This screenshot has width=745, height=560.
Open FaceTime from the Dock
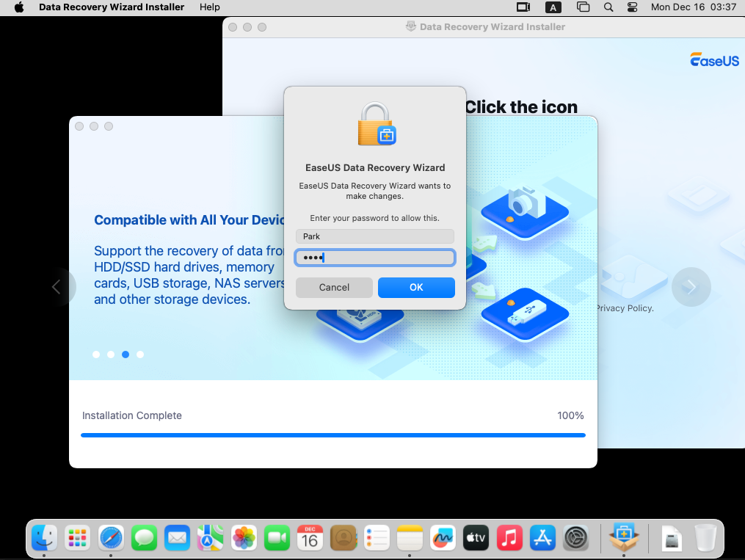point(277,538)
